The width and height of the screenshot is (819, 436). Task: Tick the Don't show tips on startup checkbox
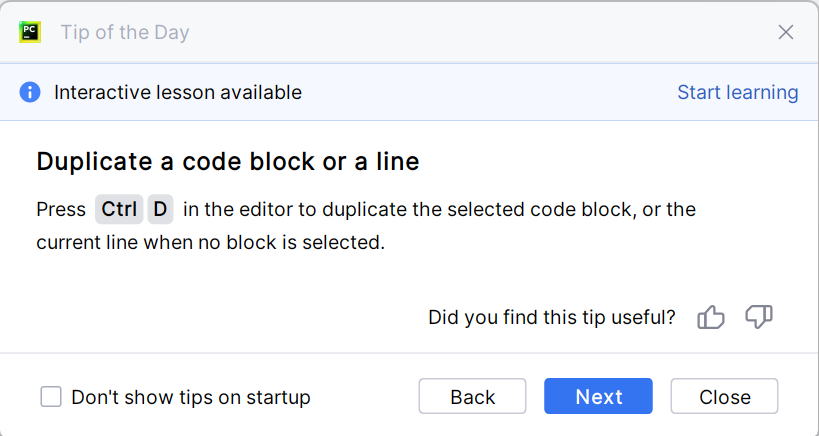pos(51,397)
